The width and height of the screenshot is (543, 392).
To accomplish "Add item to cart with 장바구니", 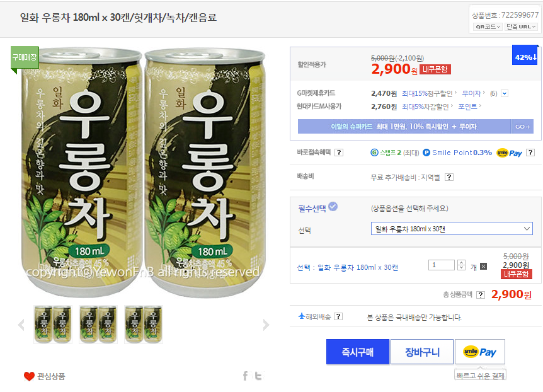I will (x=421, y=352).
